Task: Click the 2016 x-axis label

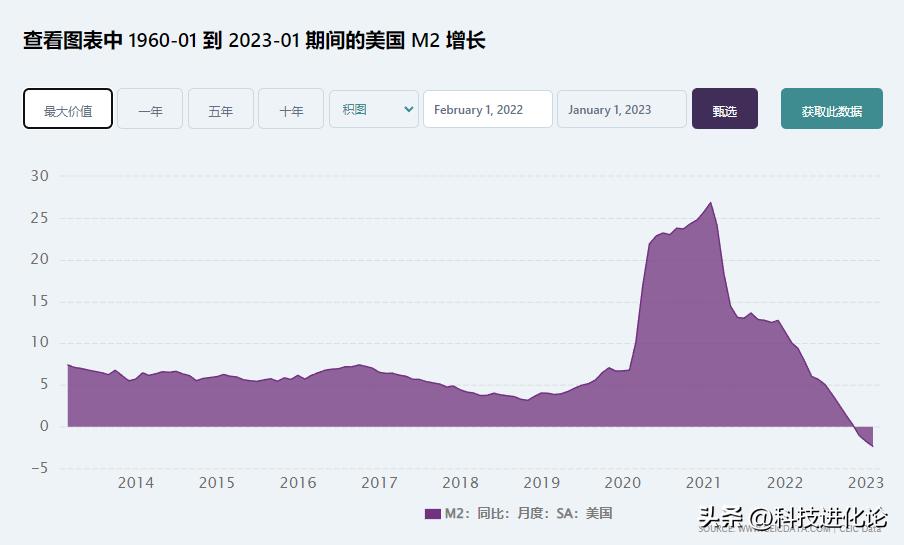Action: pyautogui.click(x=298, y=483)
